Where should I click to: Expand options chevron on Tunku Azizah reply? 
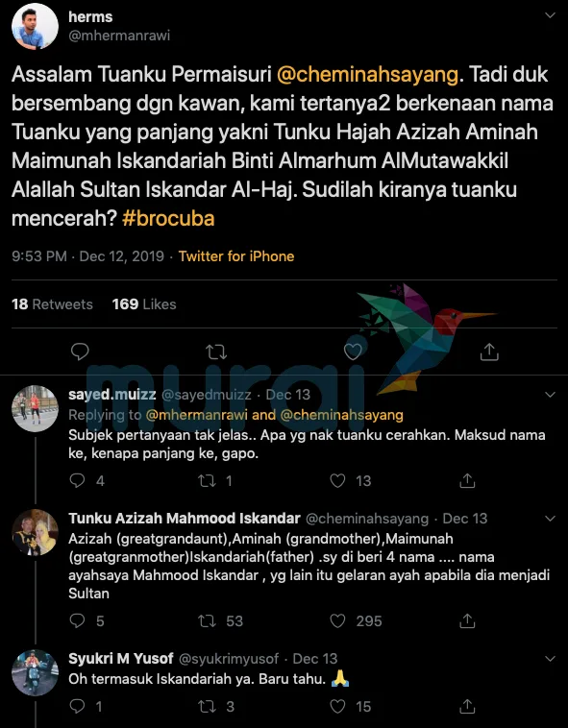[550, 518]
